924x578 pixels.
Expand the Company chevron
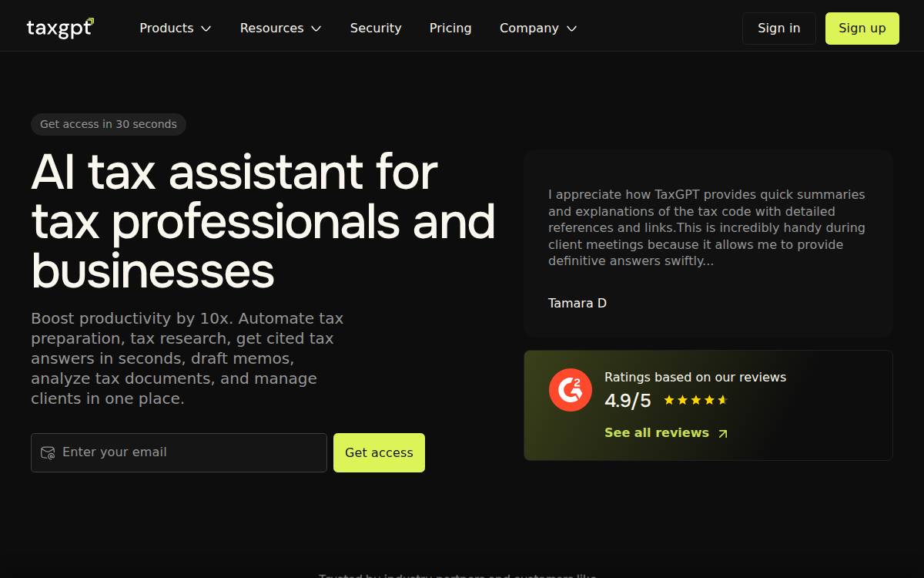571,29
